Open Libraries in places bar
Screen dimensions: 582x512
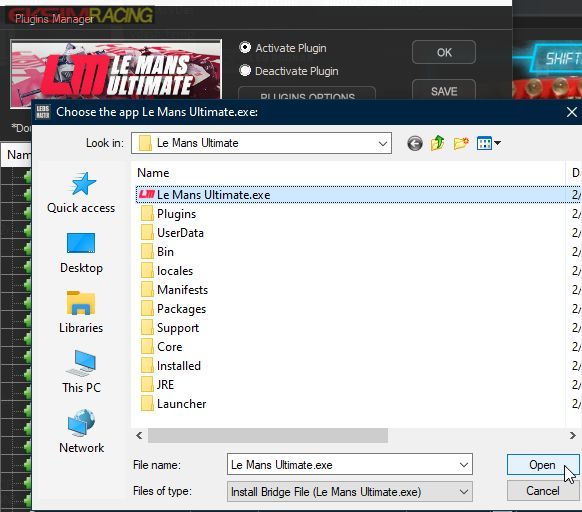(x=81, y=312)
